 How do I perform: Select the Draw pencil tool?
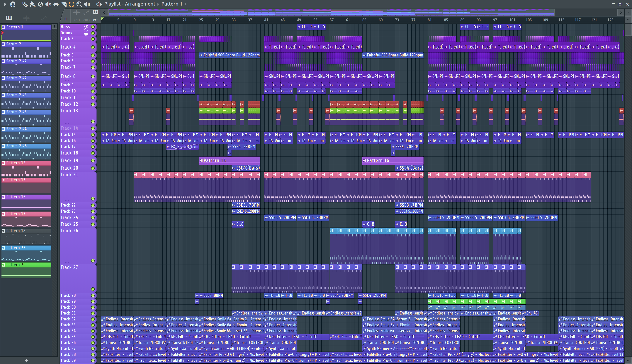[x=25, y=4]
